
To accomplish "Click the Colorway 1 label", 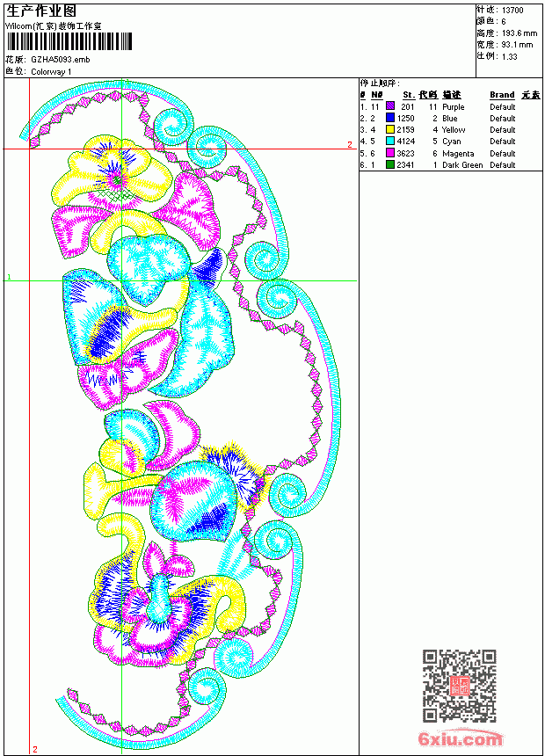I will point(51,72).
